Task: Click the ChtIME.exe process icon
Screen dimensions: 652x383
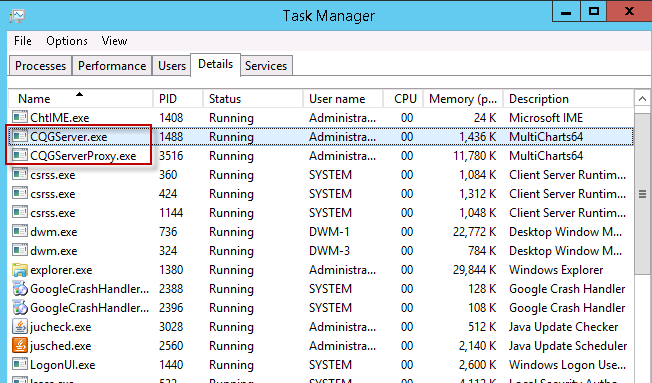Action: click(x=20, y=117)
